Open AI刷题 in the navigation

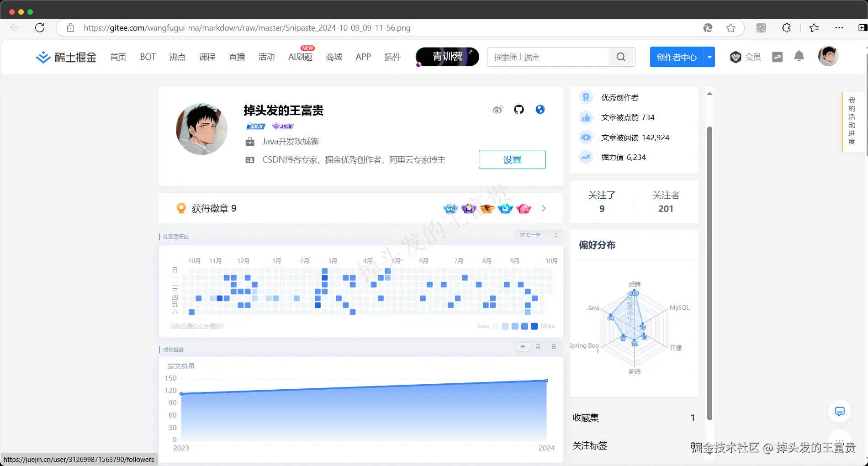pos(300,57)
